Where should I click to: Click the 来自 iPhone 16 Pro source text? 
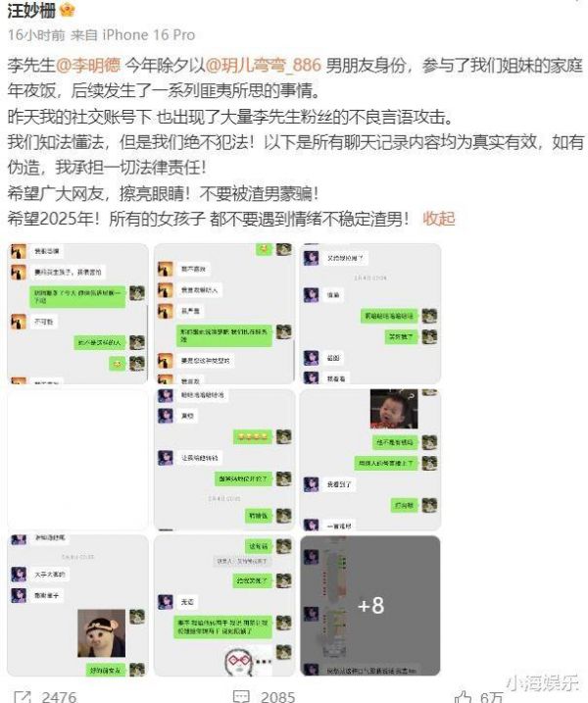[133, 35]
